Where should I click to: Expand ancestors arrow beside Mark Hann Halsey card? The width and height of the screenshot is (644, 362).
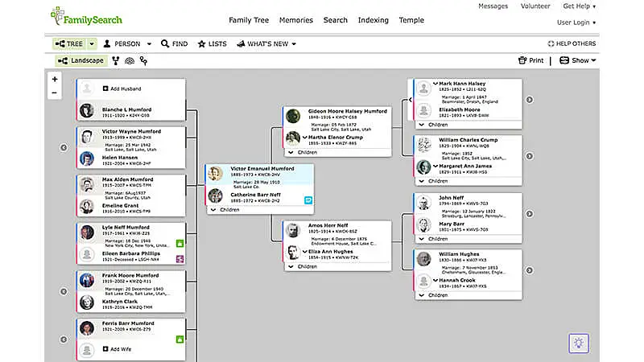530,100
